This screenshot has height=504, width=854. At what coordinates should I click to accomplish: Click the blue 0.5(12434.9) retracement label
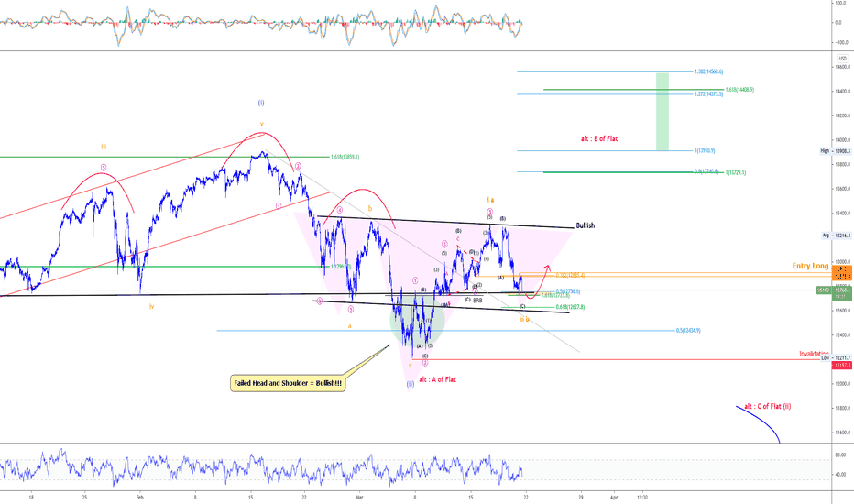[688, 331]
